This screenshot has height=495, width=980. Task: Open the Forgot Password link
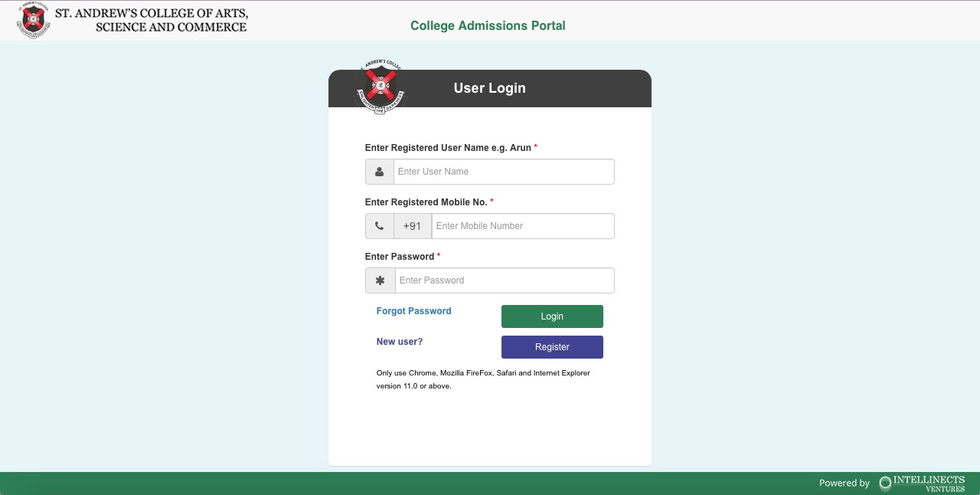(x=414, y=311)
